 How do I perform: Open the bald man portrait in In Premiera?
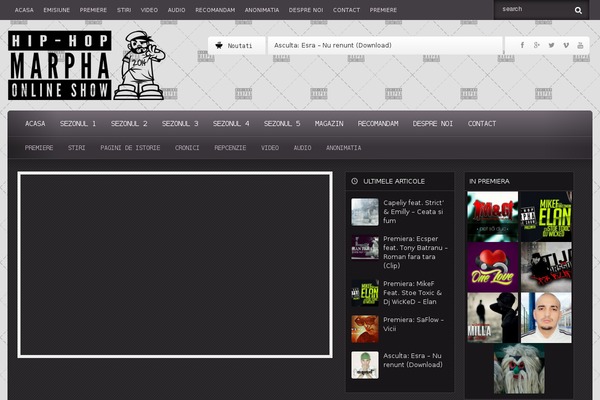point(546,317)
